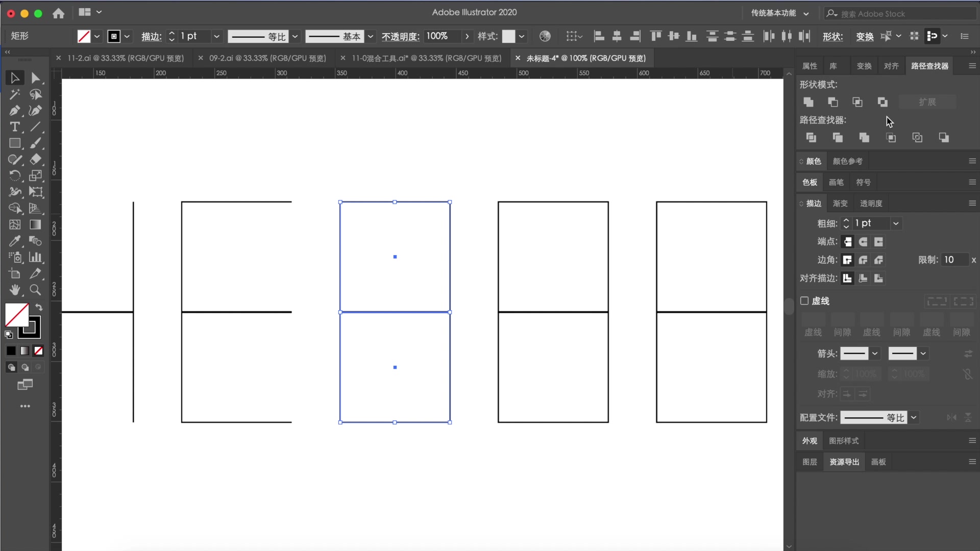Select the Shape Builder tool
Viewport: 980px width, 551px height.
[15, 208]
